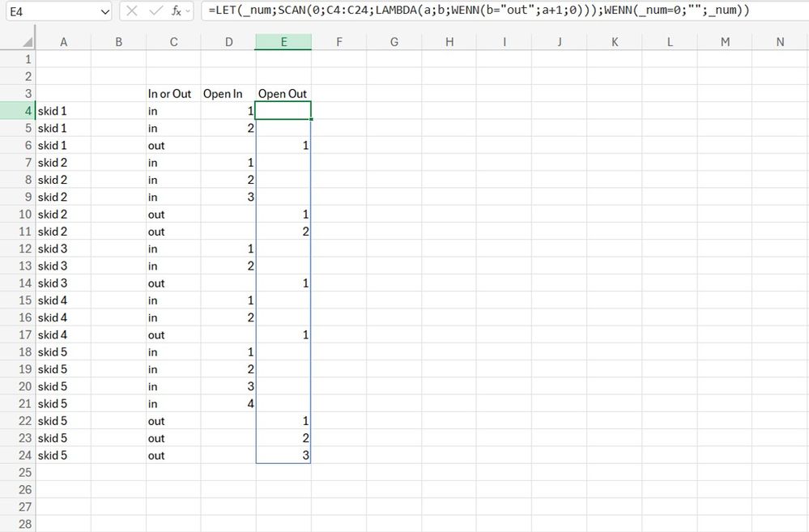The width and height of the screenshot is (809, 532).
Task: Click the 'Open In' header cell
Action: 228,94
